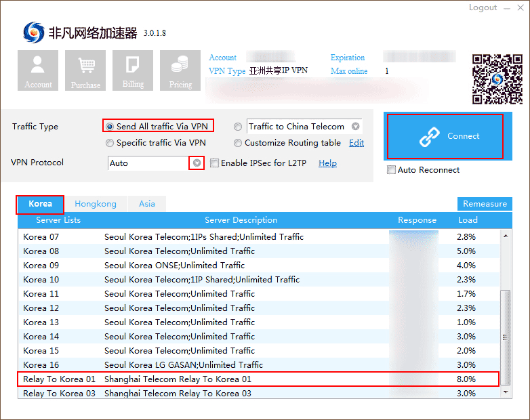The image size is (530, 420).
Task: Select the Korea 12 server row
Action: (x=259, y=308)
